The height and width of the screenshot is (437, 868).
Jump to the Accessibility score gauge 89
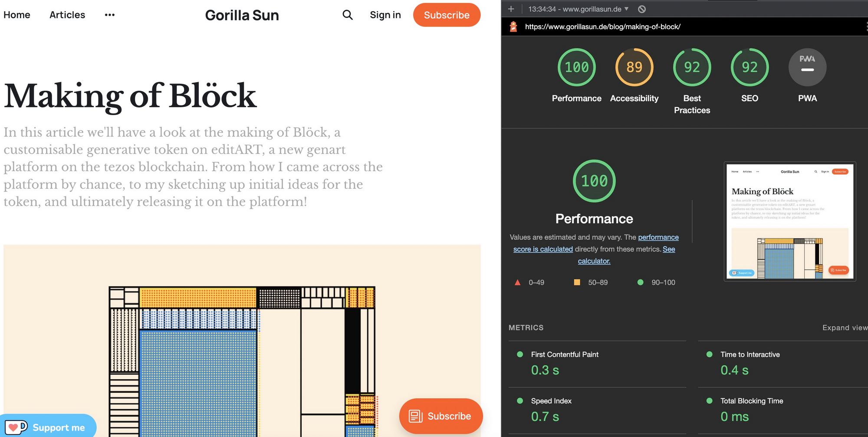pos(634,67)
